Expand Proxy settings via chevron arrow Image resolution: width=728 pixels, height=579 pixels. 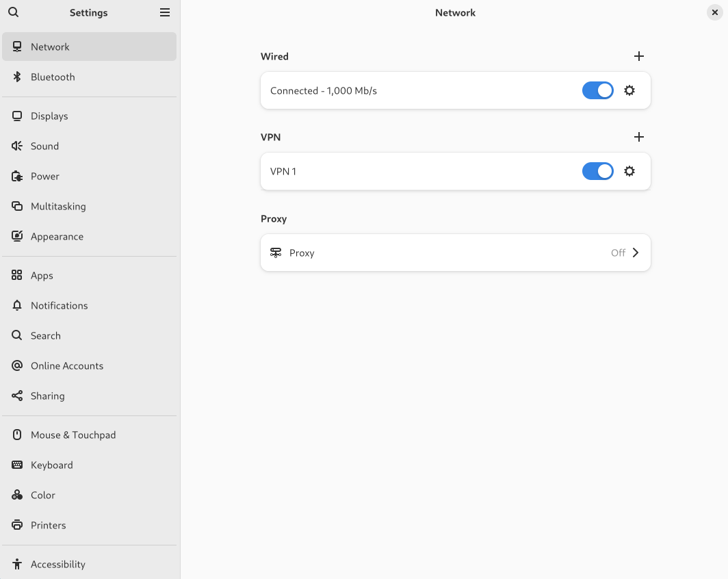click(x=636, y=253)
